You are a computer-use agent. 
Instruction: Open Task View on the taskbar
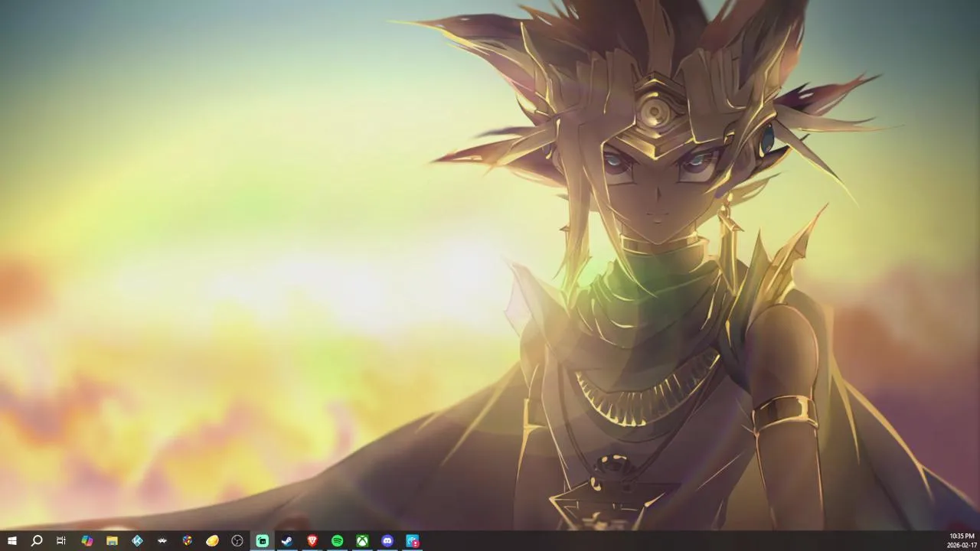point(61,541)
